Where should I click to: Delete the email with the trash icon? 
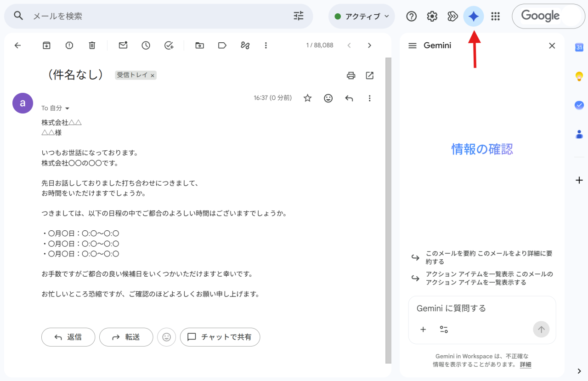point(92,45)
